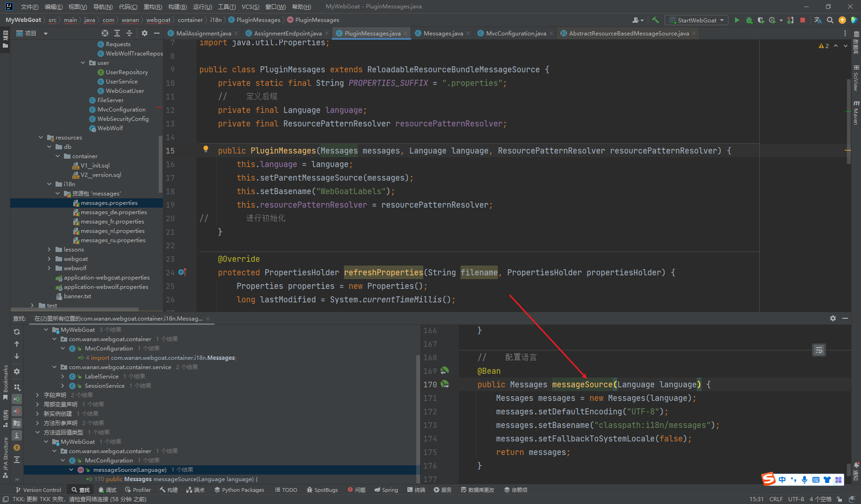Select messages_de.properties in project tree
The height and width of the screenshot is (504, 861).
[113, 212]
